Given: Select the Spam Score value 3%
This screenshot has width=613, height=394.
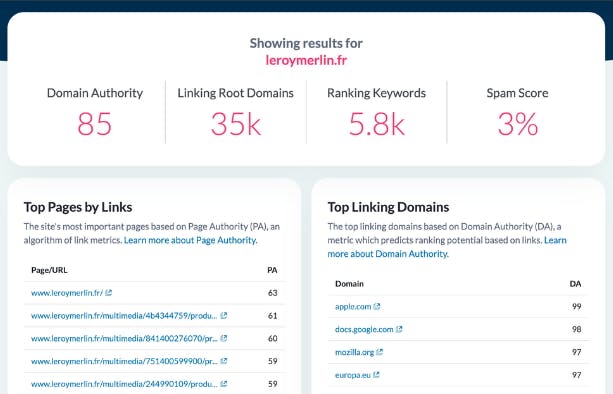Looking at the screenshot, I should [x=518, y=124].
